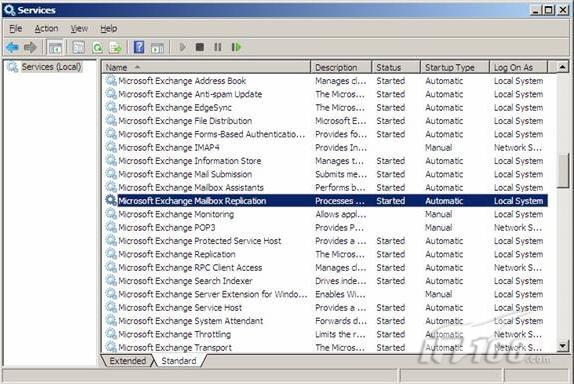Open the Properties toolbar icon

[x=78, y=48]
